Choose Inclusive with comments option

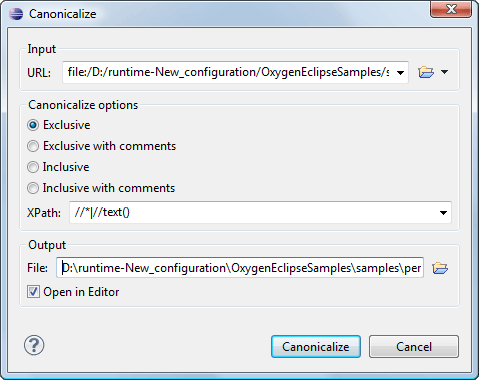pos(33,188)
